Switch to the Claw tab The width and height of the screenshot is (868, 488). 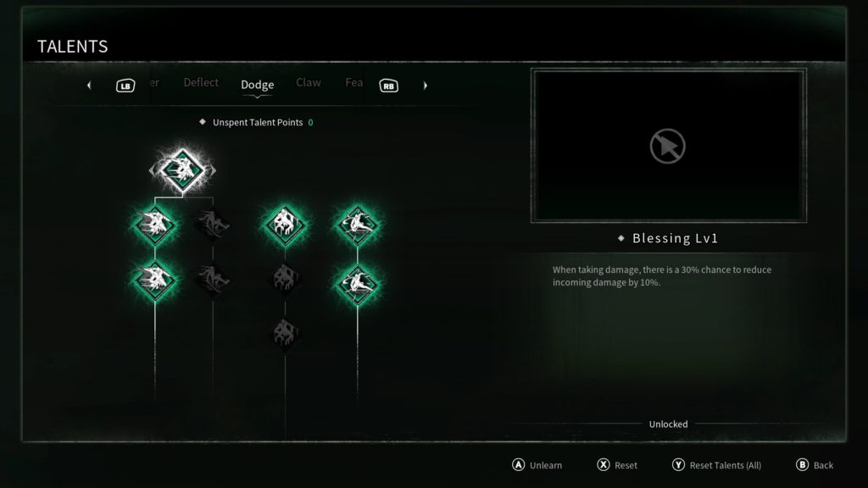[x=309, y=82]
